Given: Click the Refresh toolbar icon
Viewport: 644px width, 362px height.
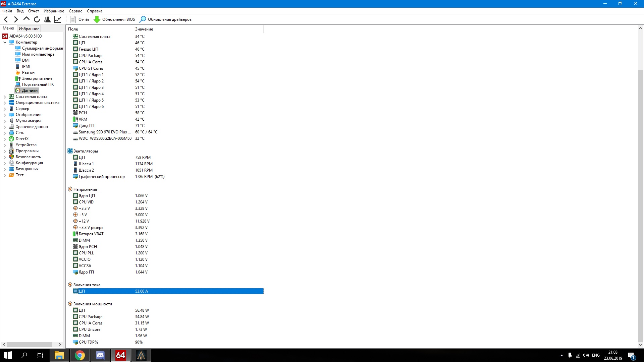Looking at the screenshot, I should coord(37,19).
